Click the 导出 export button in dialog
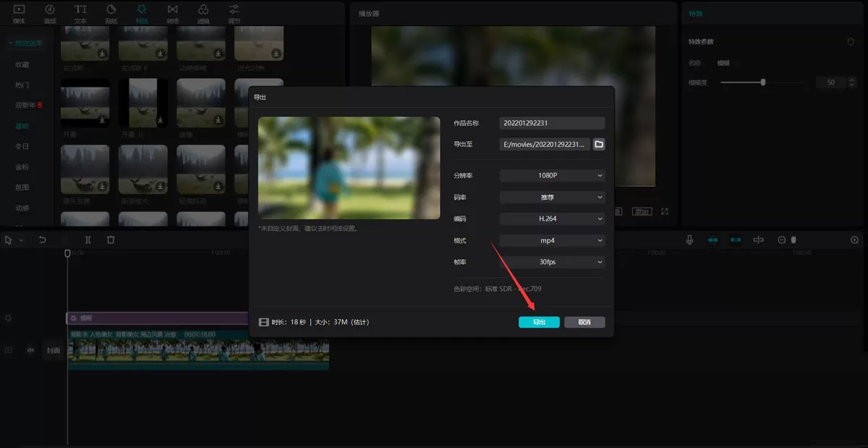 (539, 322)
